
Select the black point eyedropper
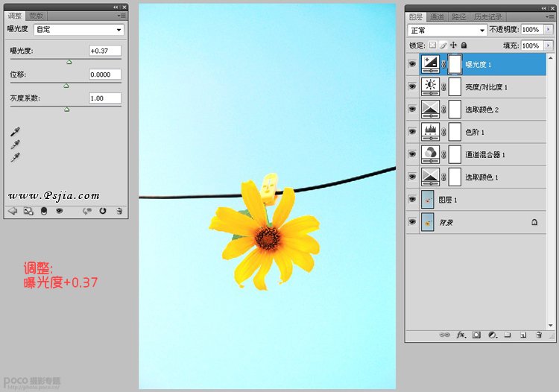click(x=15, y=131)
